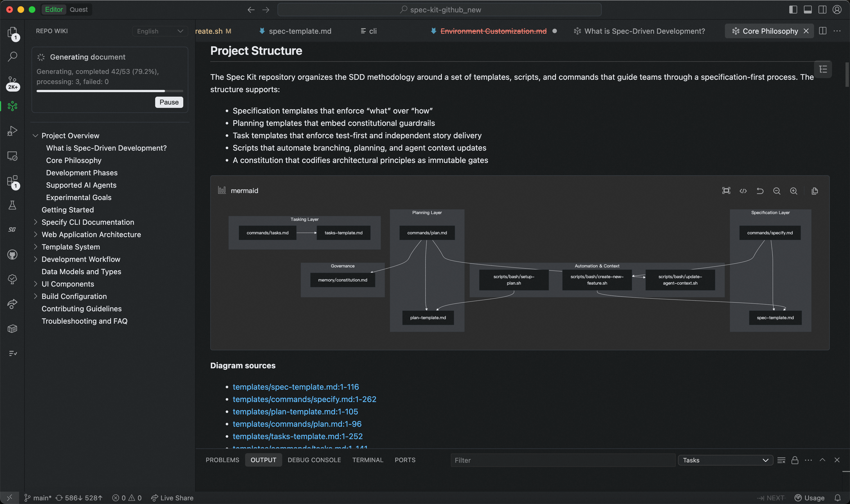Focus the output Filter input field
Image resolution: width=850 pixels, height=504 pixels.
[x=562, y=460]
